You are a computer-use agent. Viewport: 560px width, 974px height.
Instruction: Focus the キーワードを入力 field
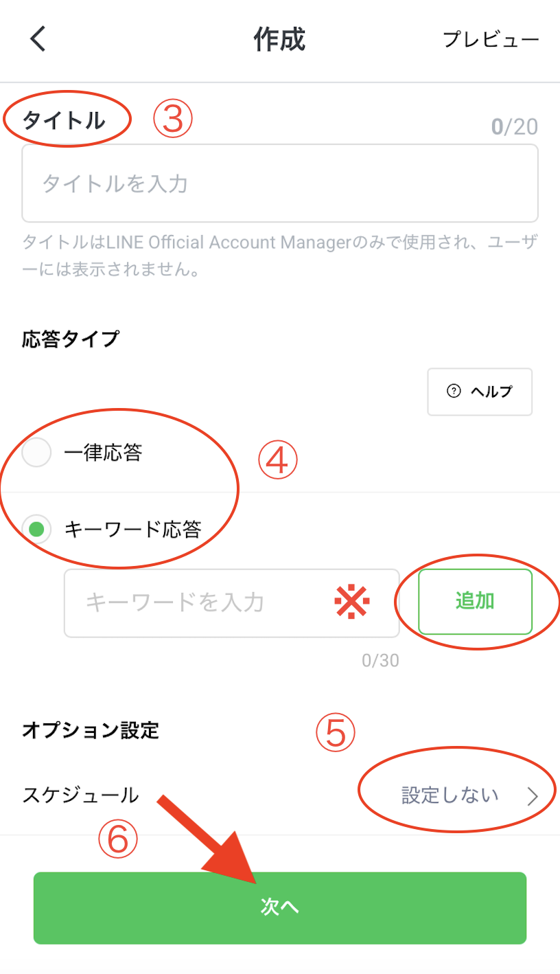[x=231, y=602]
